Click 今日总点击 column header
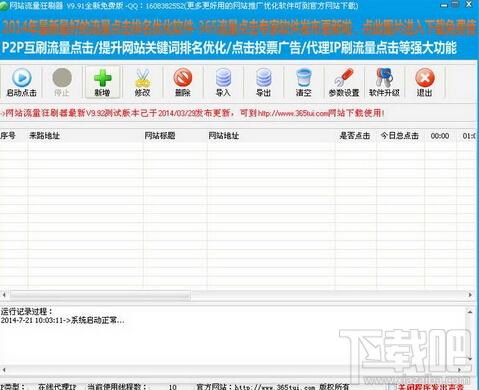479x390 pixels. [399, 136]
